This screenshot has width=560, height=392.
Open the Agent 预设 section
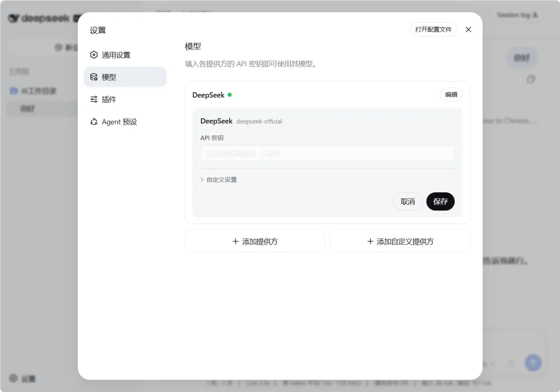tap(125, 122)
